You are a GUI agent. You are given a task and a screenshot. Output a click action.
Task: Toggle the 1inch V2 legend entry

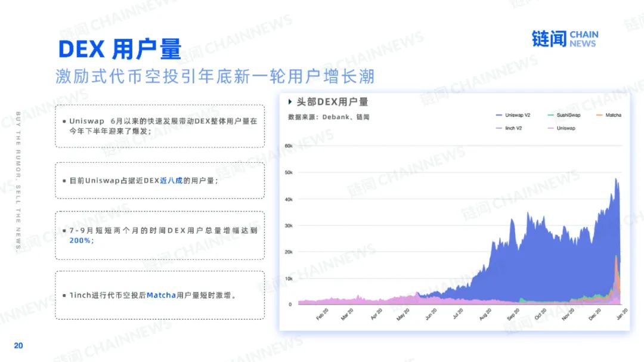point(509,128)
